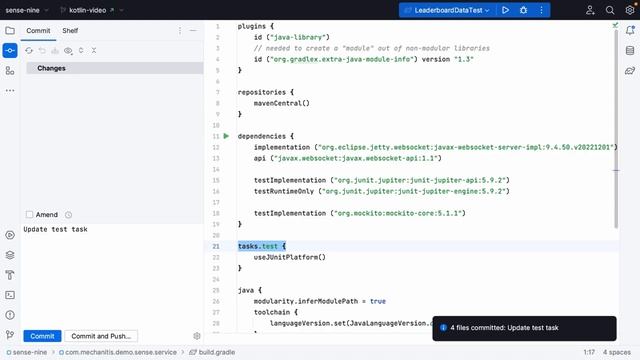This screenshot has width=640, height=360.
Task: Expand the Changes node
Action: (x=115, y=68)
